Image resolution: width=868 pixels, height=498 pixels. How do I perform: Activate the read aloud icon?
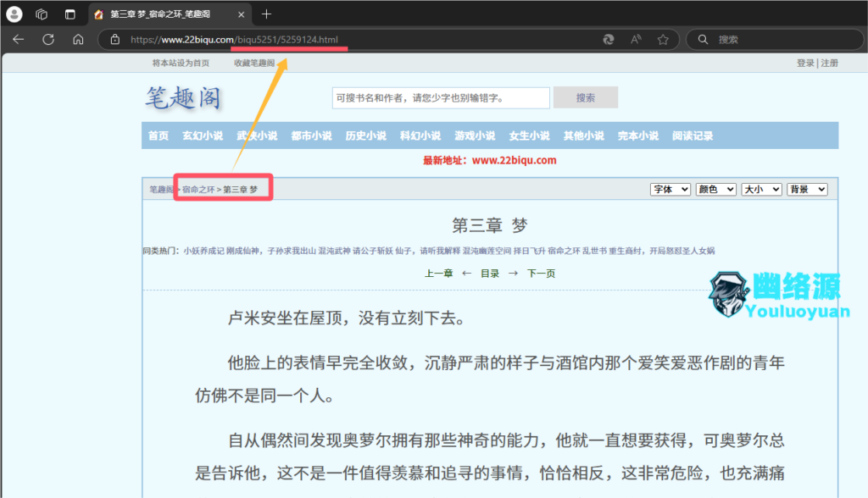[x=634, y=39]
